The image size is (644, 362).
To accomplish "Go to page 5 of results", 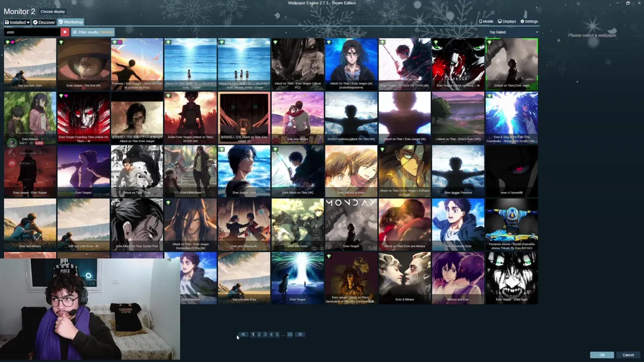I will point(277,334).
